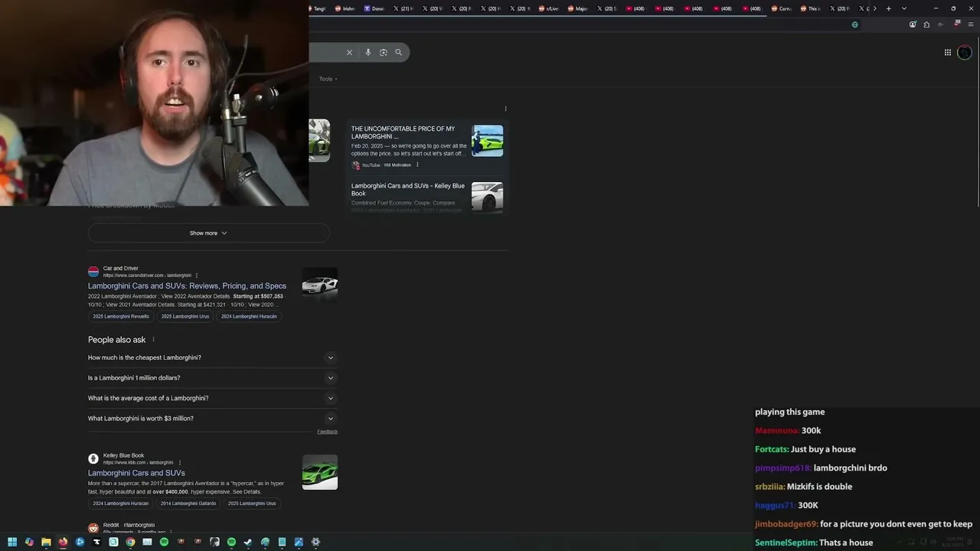
Task: Click the magnifying glass search icon
Action: [x=398, y=52]
